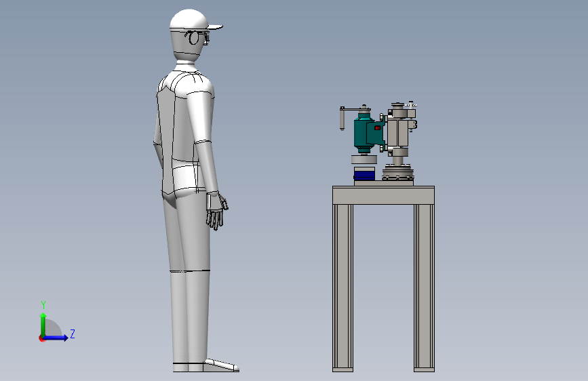This screenshot has height=381, width=588.
Task: Select the flanged base of the machine column
Action: coord(398,174)
